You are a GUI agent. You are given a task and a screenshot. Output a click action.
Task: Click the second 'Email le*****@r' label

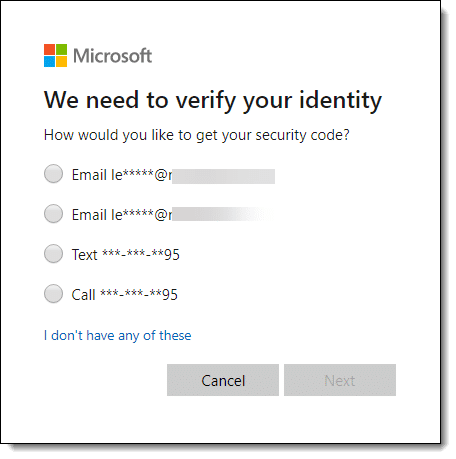[122, 215]
